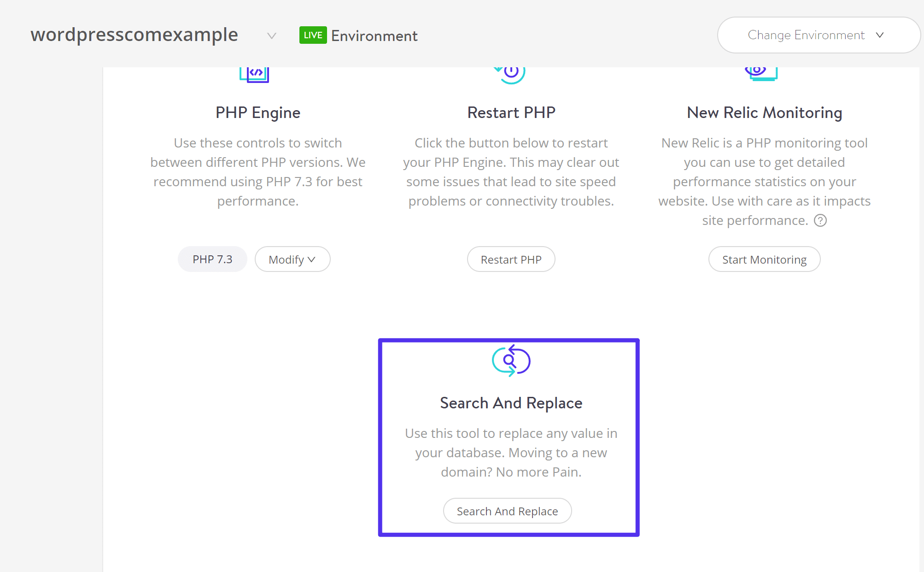The height and width of the screenshot is (572, 924).
Task: Click the wordpresscomexample site name
Action: [x=134, y=35]
